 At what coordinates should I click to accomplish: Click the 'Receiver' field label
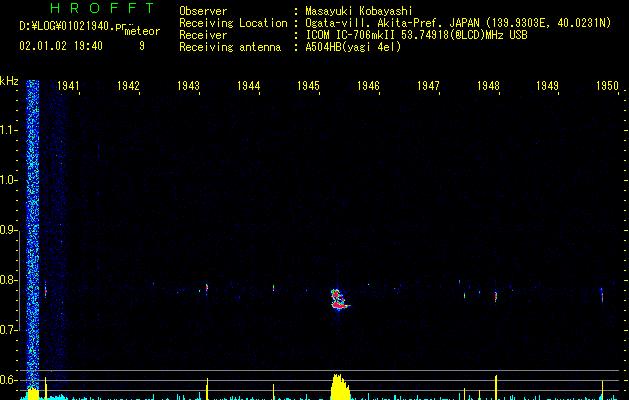[x=203, y=35]
